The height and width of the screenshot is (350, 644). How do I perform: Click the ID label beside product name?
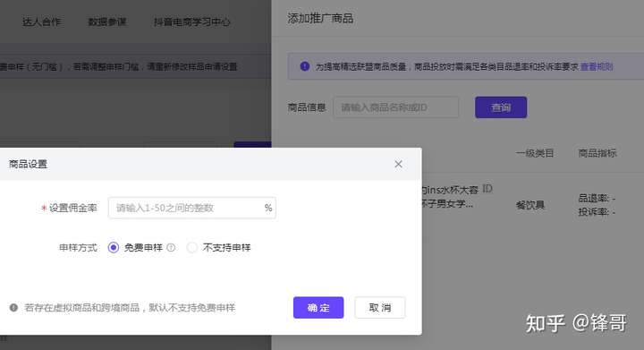click(487, 189)
